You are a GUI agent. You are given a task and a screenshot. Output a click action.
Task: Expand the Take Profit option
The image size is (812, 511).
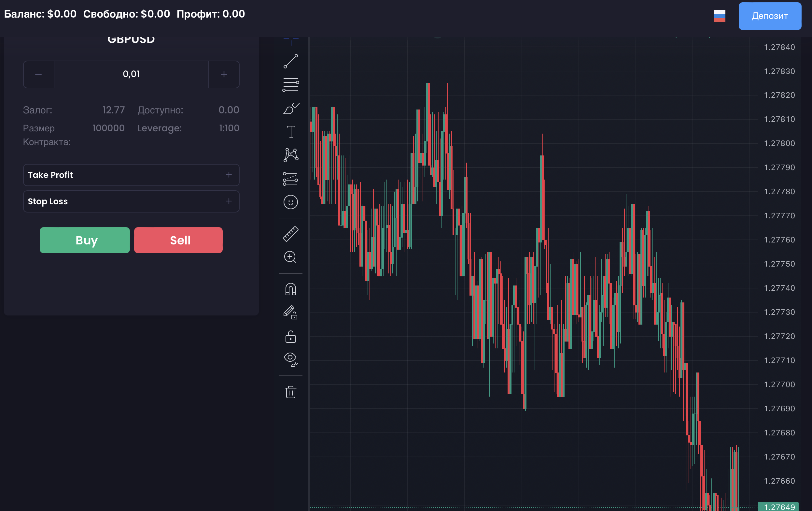click(x=131, y=175)
